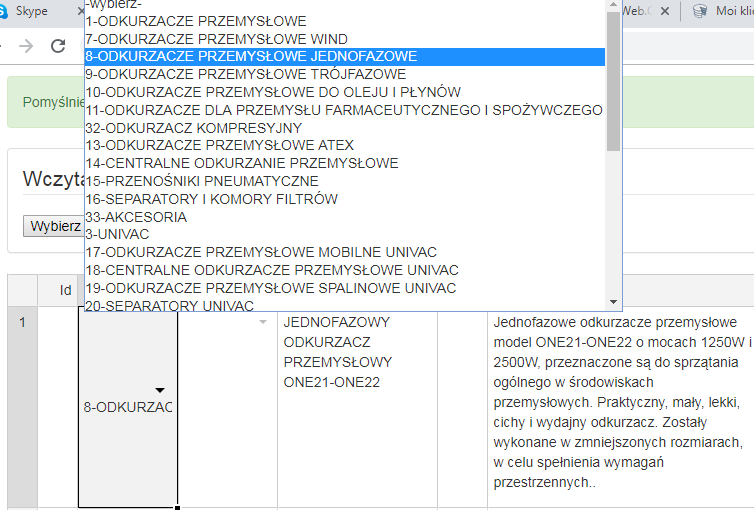Go forward with the browser arrow
754x510 pixels.
(26, 46)
